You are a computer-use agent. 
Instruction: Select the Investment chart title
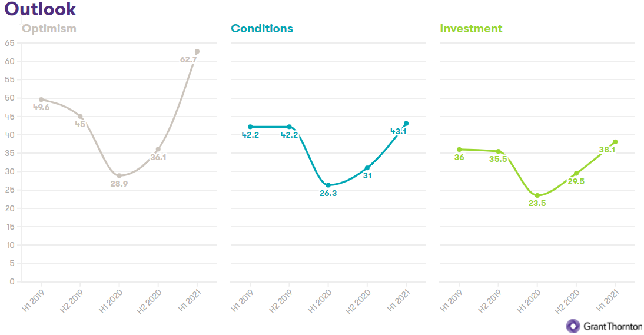tap(471, 29)
